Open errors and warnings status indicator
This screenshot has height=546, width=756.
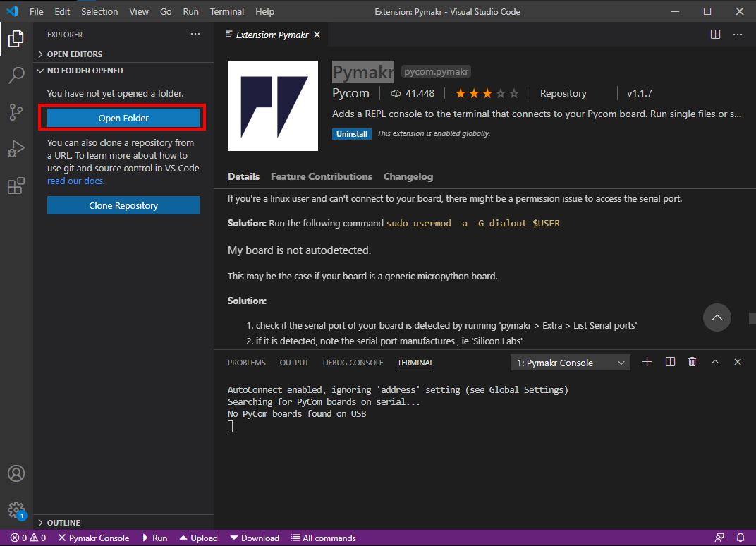pyautogui.click(x=28, y=538)
